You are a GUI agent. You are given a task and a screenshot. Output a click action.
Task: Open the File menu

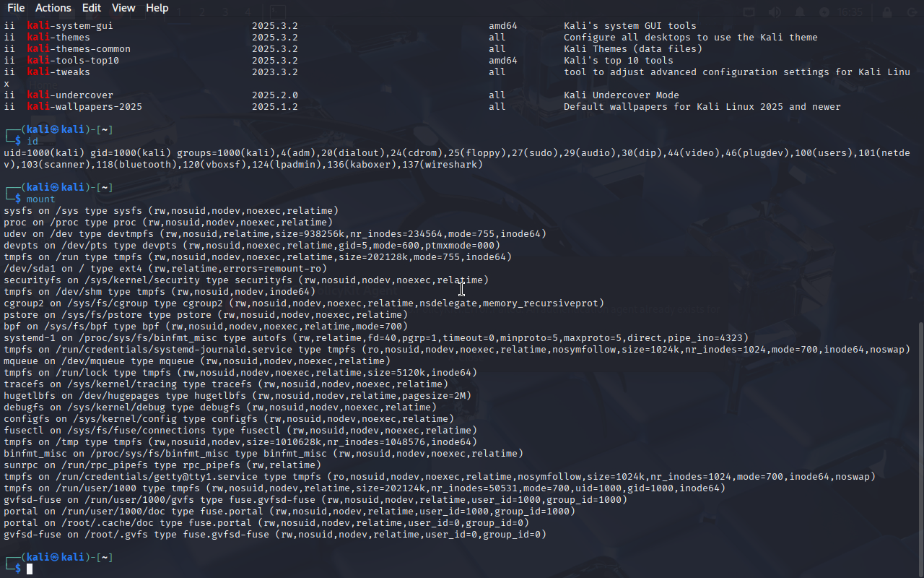point(16,8)
